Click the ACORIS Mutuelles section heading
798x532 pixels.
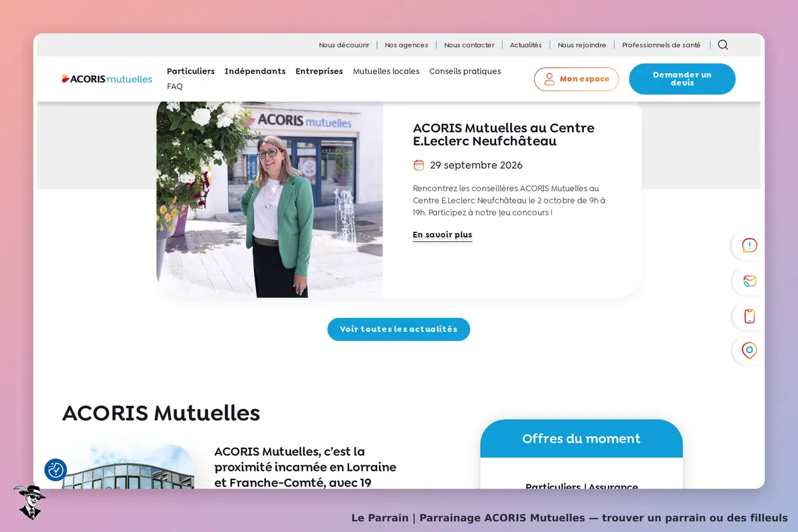point(161,413)
